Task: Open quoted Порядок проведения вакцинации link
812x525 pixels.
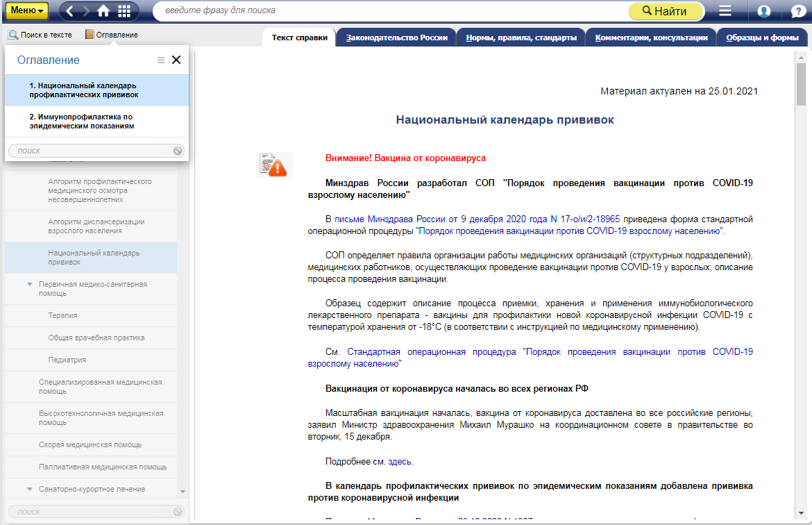Action: click(x=570, y=231)
